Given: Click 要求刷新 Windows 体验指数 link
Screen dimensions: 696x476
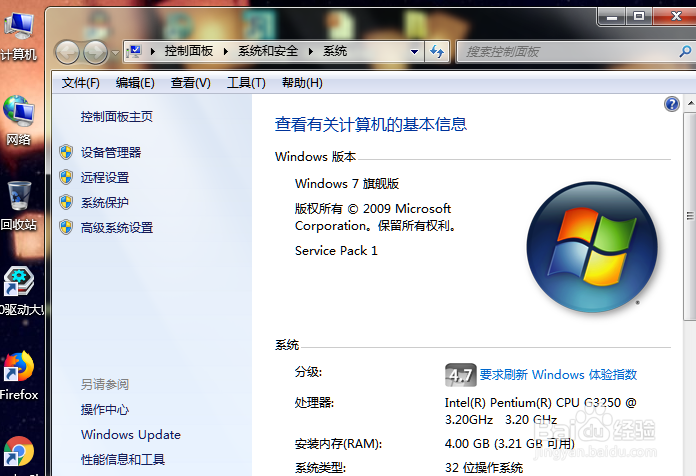Looking at the screenshot, I should [x=558, y=375].
